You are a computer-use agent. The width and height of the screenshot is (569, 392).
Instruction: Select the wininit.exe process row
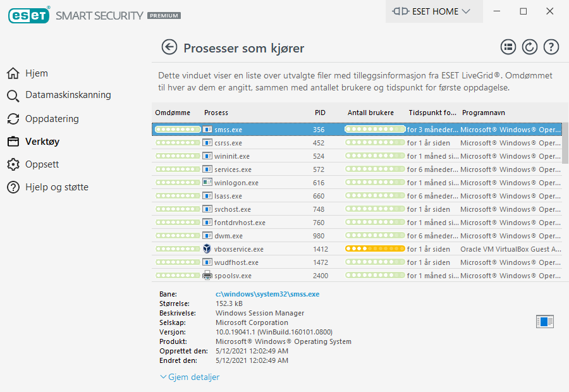click(357, 156)
